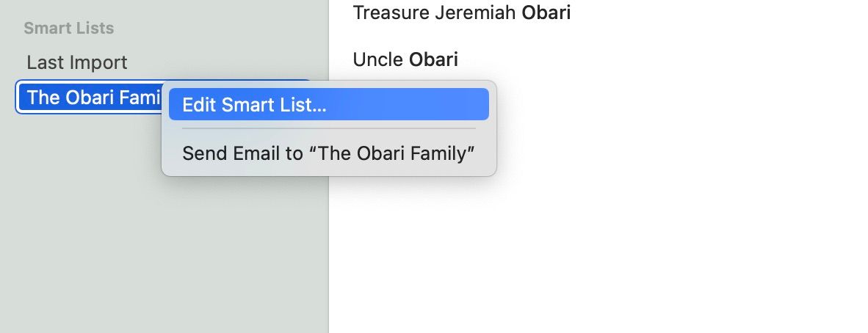Email The Obari Family via context menu

[x=328, y=153]
